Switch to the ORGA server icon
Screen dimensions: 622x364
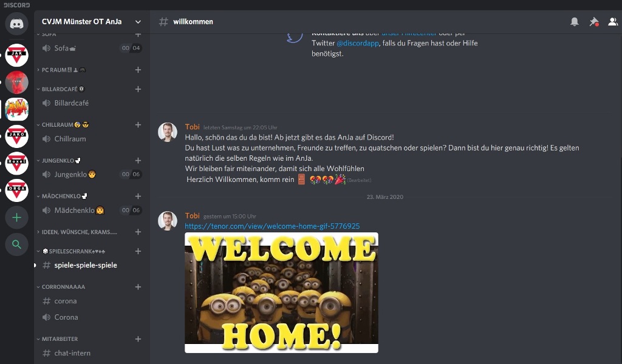point(16,190)
